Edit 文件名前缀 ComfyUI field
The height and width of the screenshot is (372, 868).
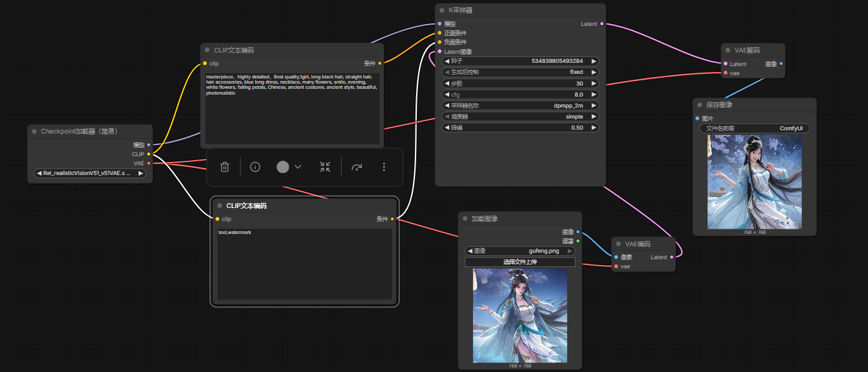point(755,128)
